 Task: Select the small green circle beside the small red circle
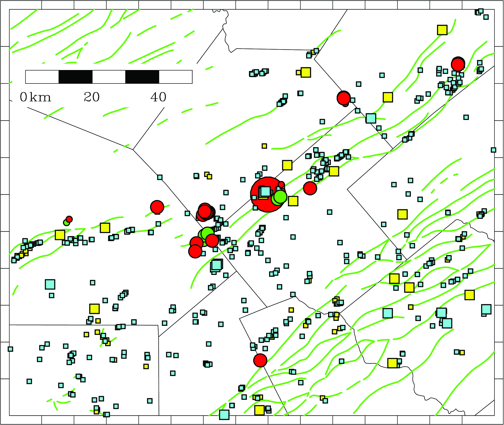tap(66, 223)
